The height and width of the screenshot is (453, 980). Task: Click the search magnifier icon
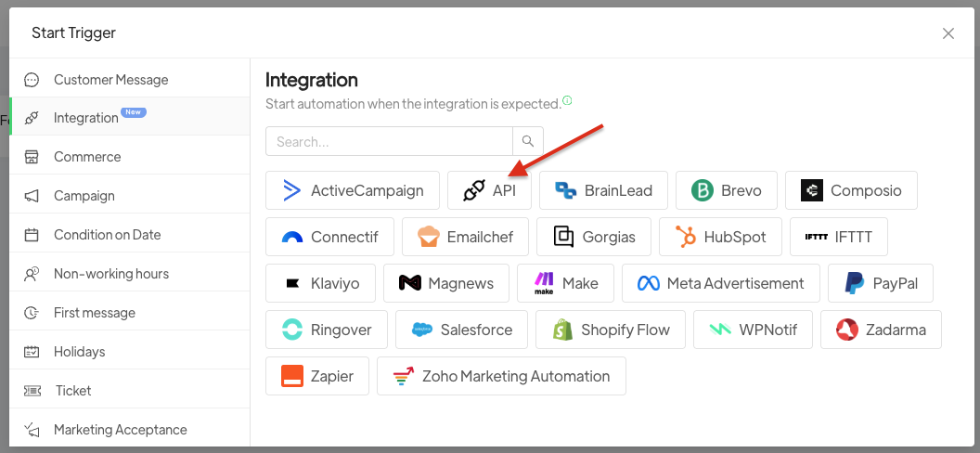(x=527, y=141)
